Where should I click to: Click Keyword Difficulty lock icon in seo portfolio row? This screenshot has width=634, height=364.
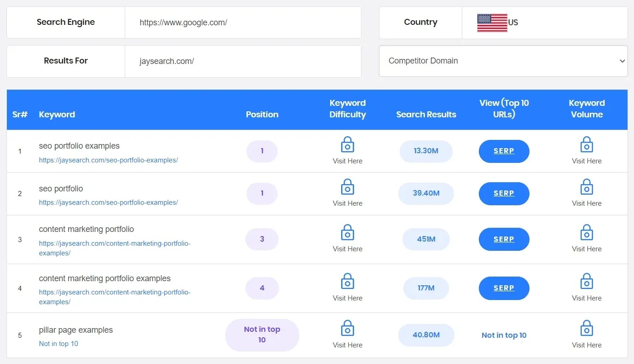pyautogui.click(x=348, y=187)
